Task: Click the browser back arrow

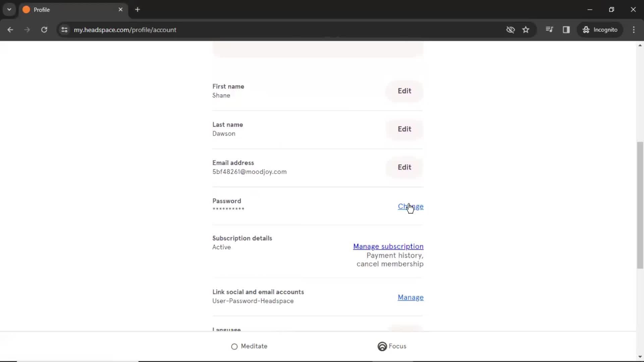Action: (x=10, y=29)
